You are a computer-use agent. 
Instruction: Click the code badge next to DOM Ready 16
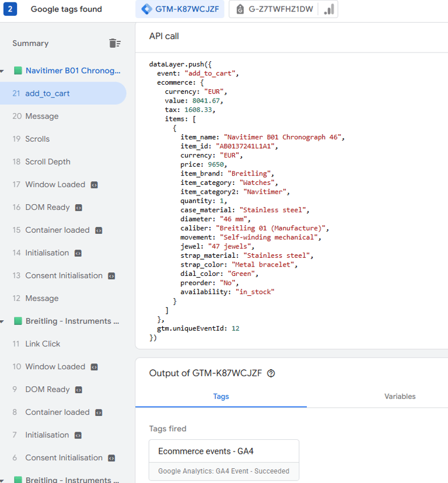click(79, 207)
